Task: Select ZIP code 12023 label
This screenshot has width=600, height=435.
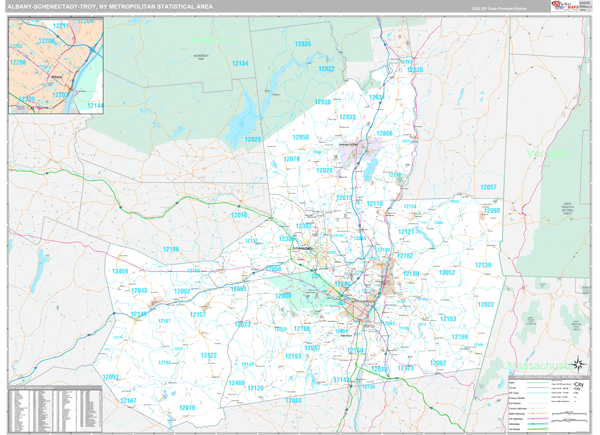Action: [242, 324]
